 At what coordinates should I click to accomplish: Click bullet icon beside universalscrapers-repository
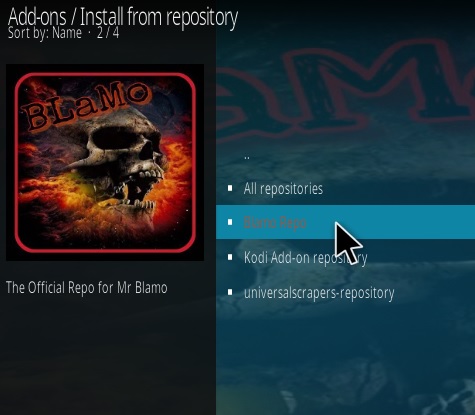pyautogui.click(x=230, y=292)
